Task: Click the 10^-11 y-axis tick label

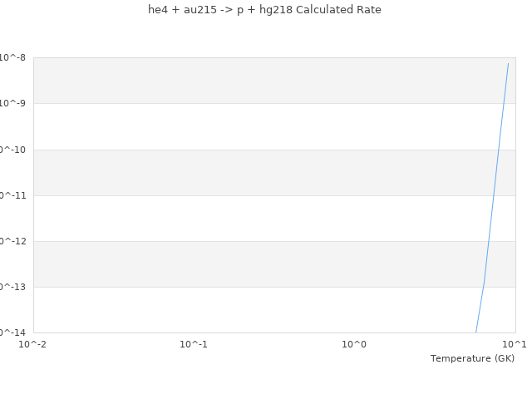Action: pos(12,195)
